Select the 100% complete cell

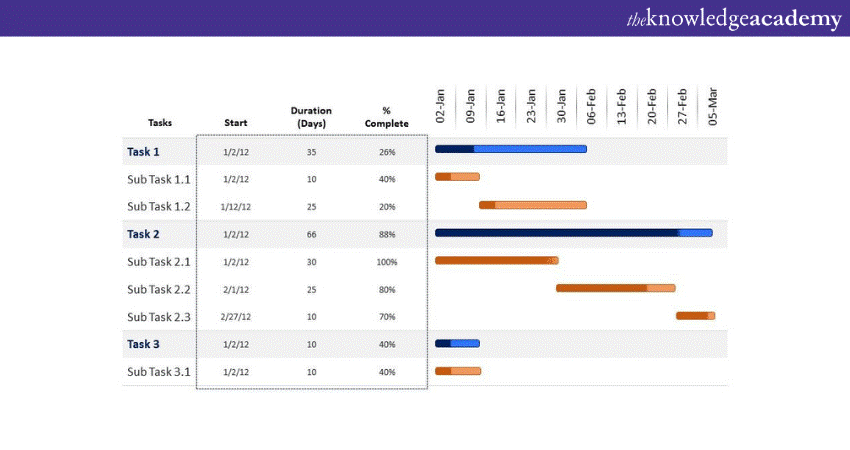(386, 262)
